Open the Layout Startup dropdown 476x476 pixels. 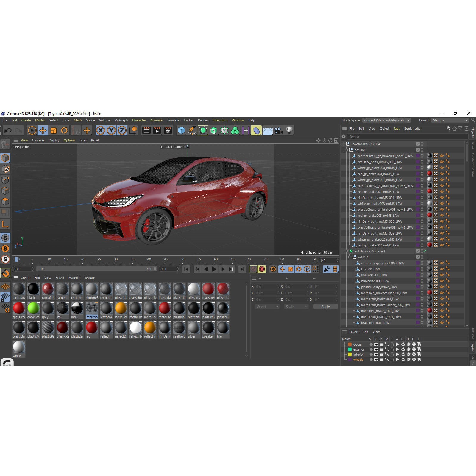click(x=450, y=120)
